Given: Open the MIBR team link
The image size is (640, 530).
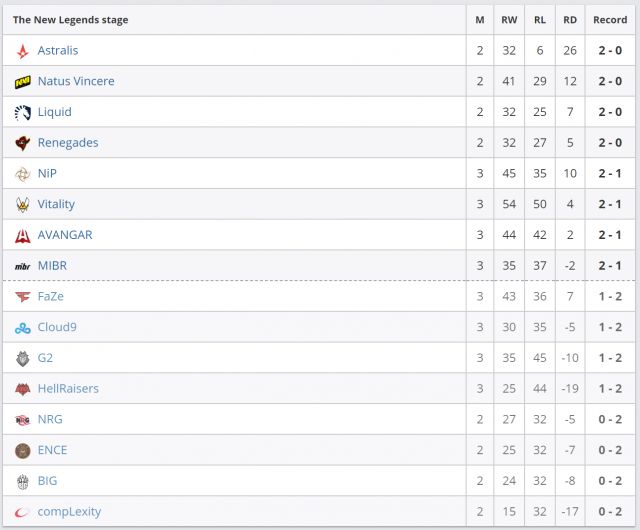Looking at the screenshot, I should point(52,266).
